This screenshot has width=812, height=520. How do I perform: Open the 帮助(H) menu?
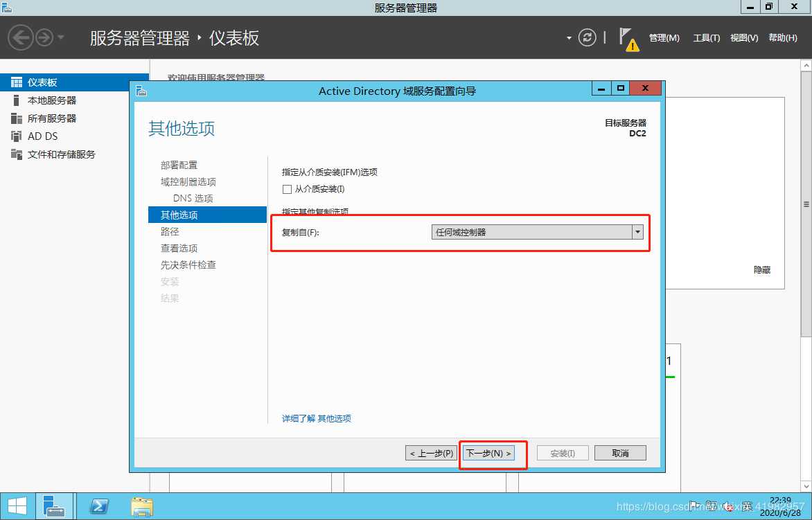point(782,38)
